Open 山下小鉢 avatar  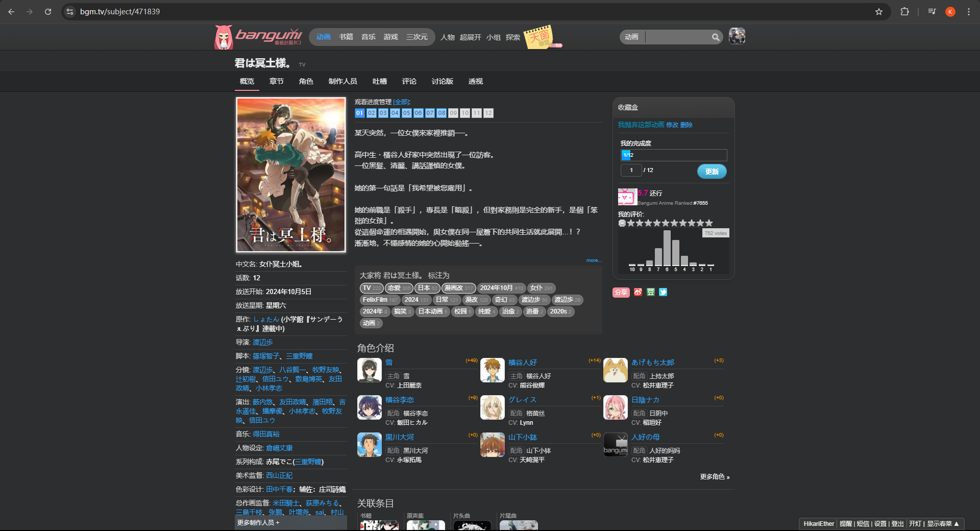[x=493, y=445]
